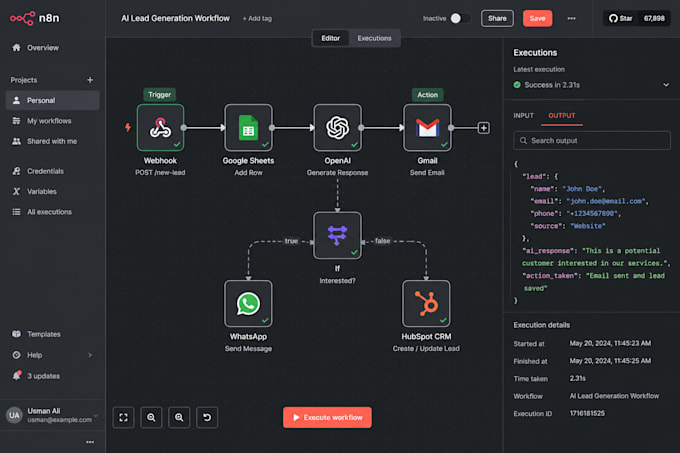Click the n8n logo

pos(35,18)
